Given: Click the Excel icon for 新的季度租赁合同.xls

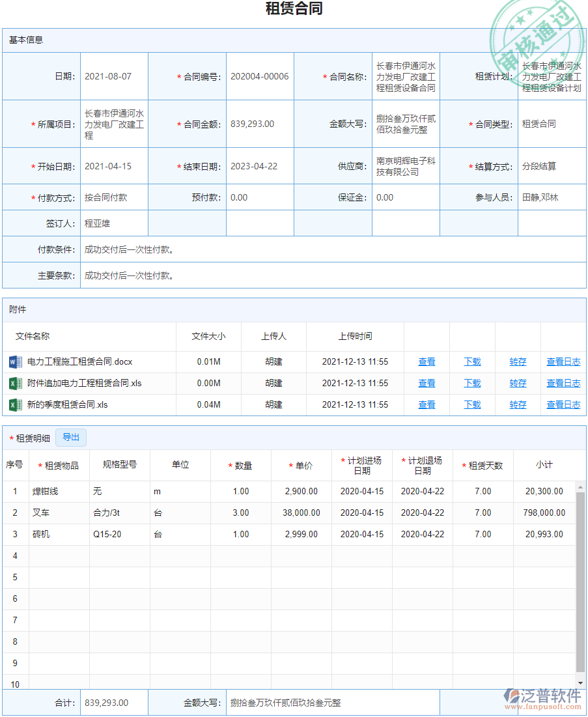Looking at the screenshot, I should coord(14,404).
